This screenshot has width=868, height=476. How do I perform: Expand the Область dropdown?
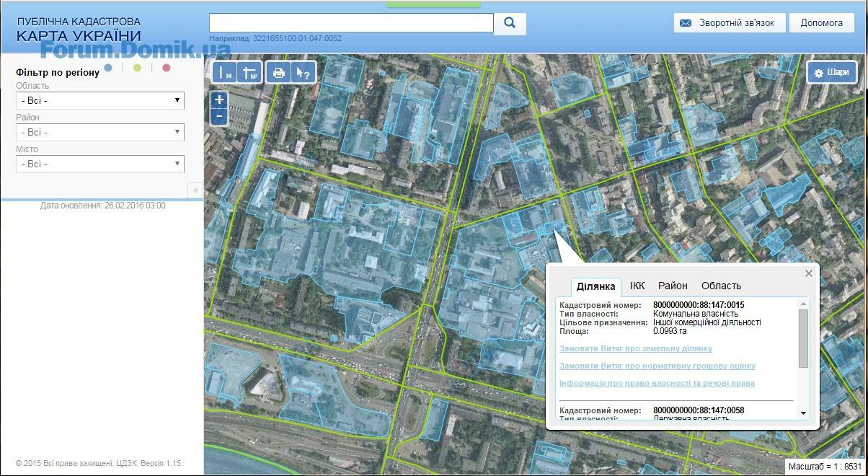point(100,101)
